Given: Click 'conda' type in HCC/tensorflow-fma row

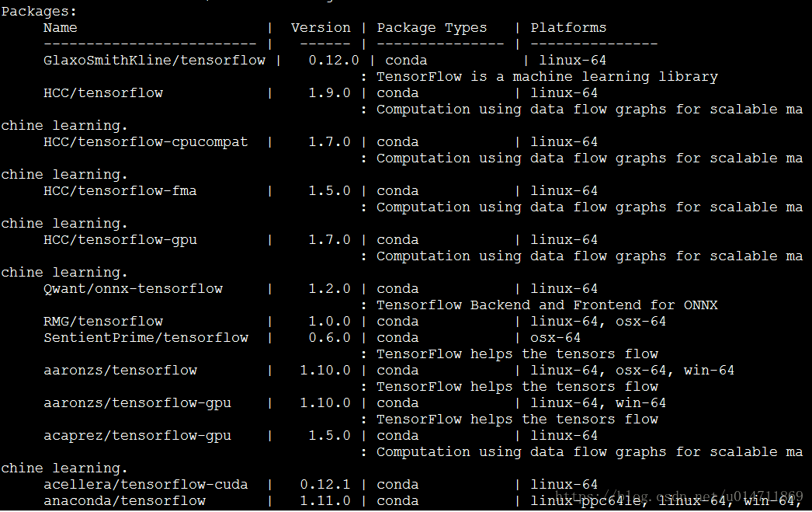Looking at the screenshot, I should (397, 190).
